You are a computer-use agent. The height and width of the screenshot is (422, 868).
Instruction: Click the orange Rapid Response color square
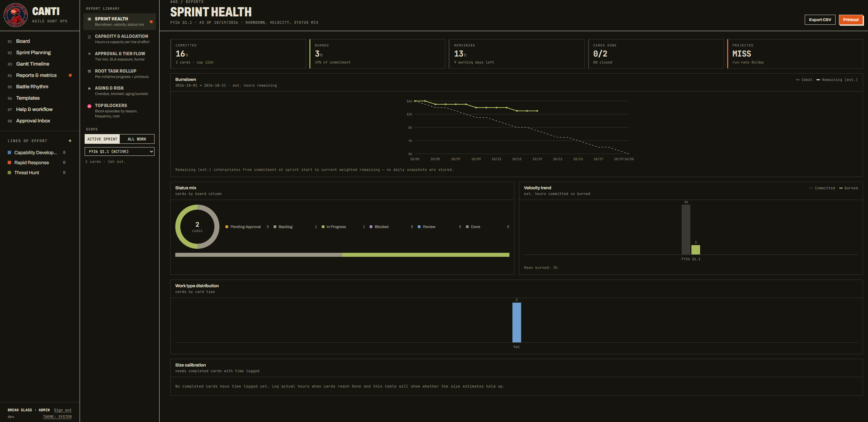pyautogui.click(x=9, y=163)
